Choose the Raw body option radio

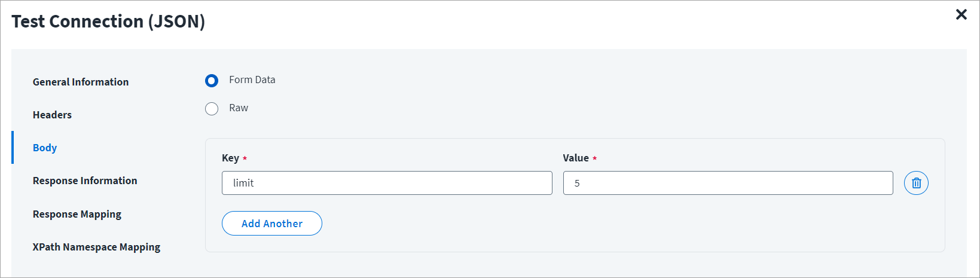tap(212, 109)
